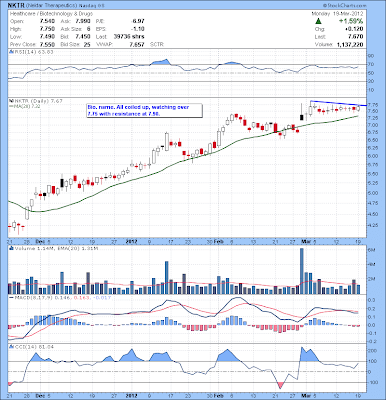The height and width of the screenshot is (400, 386).
Task: Click the Bid Size value 25
Action: pos(87,44)
